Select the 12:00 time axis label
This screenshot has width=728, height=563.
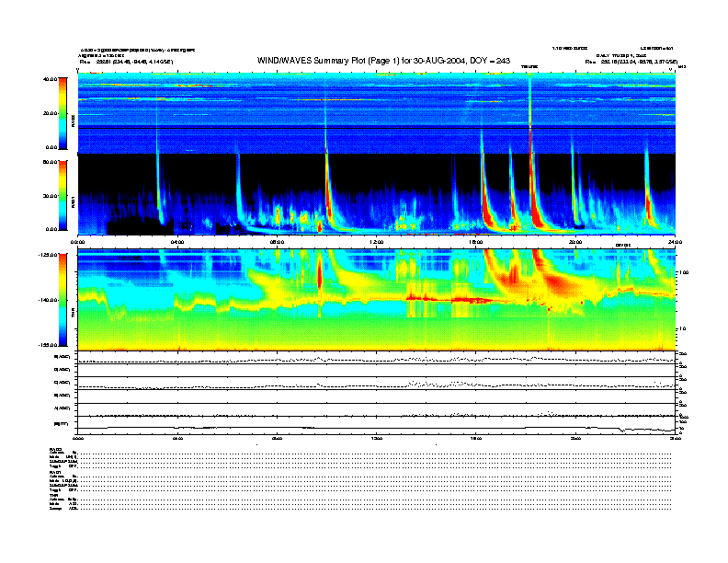click(376, 243)
